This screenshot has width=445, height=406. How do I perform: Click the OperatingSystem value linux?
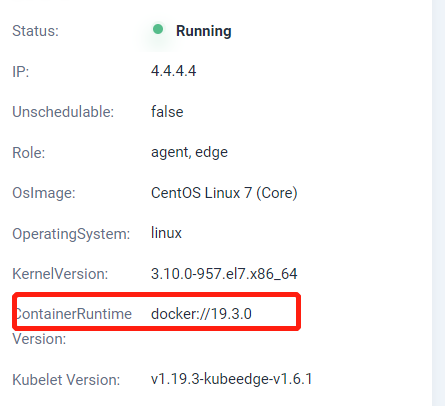tap(166, 233)
